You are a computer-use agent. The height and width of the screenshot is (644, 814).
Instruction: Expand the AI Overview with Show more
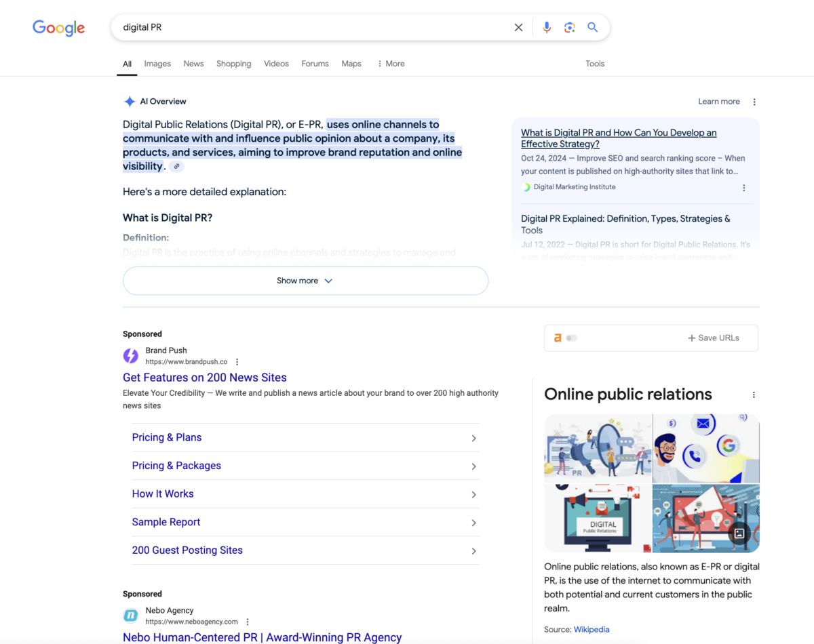[x=305, y=280]
